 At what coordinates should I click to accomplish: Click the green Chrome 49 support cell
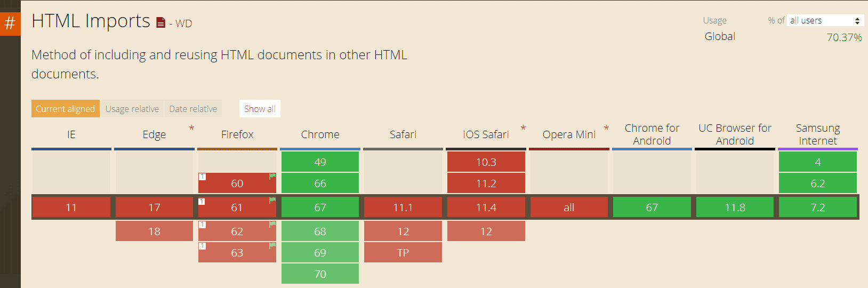(x=320, y=162)
